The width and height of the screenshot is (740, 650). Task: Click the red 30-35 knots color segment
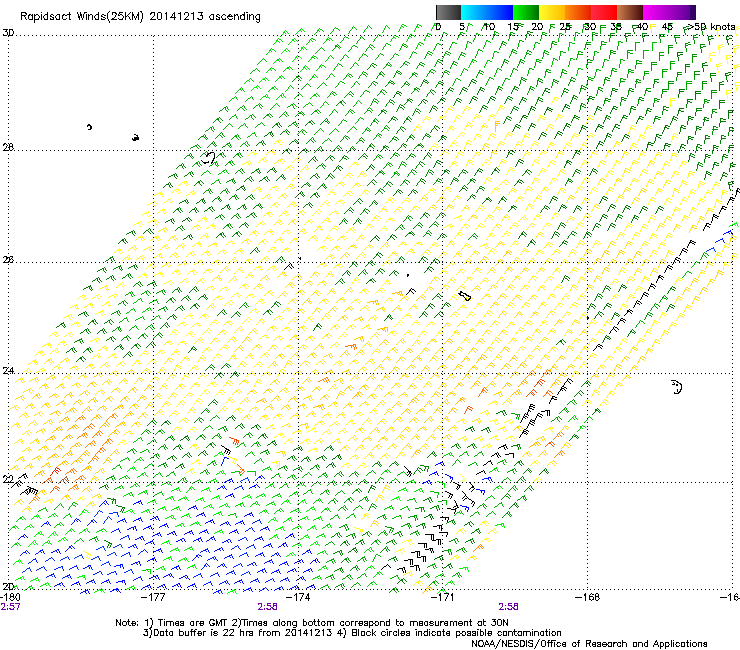pos(604,12)
